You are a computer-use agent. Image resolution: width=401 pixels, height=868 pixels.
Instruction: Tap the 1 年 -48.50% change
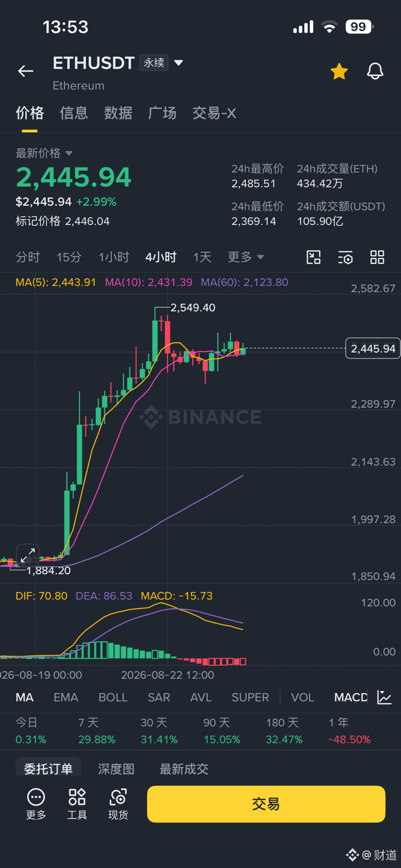point(350,731)
